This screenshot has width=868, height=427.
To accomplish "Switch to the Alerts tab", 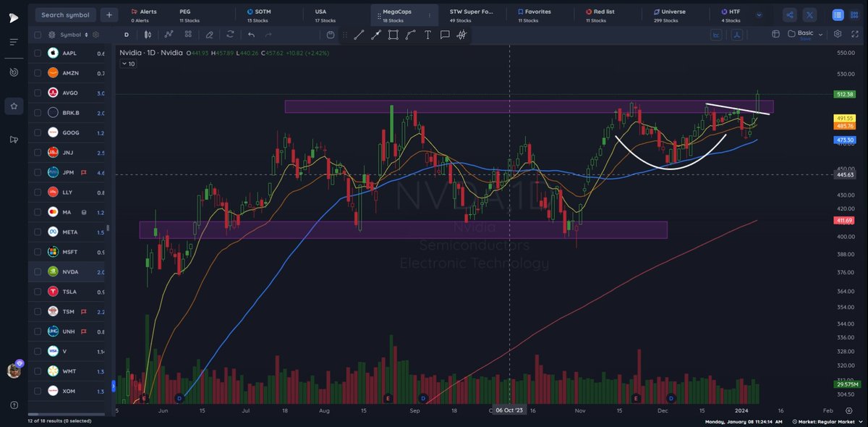I will pos(144,15).
